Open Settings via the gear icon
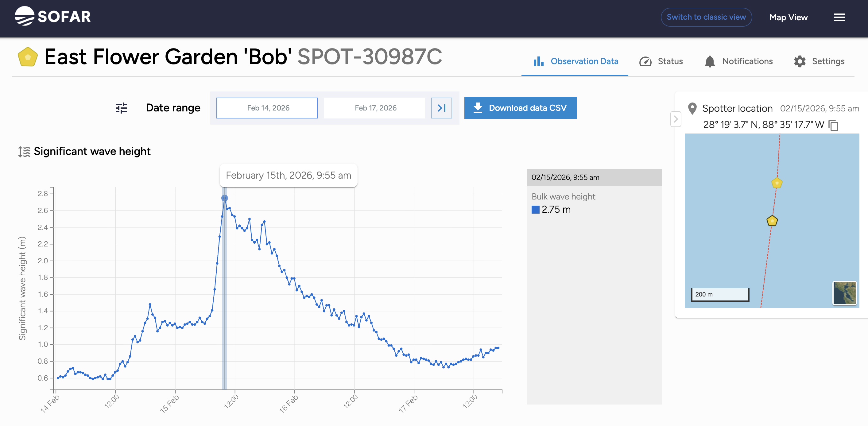The image size is (868, 426). point(800,61)
